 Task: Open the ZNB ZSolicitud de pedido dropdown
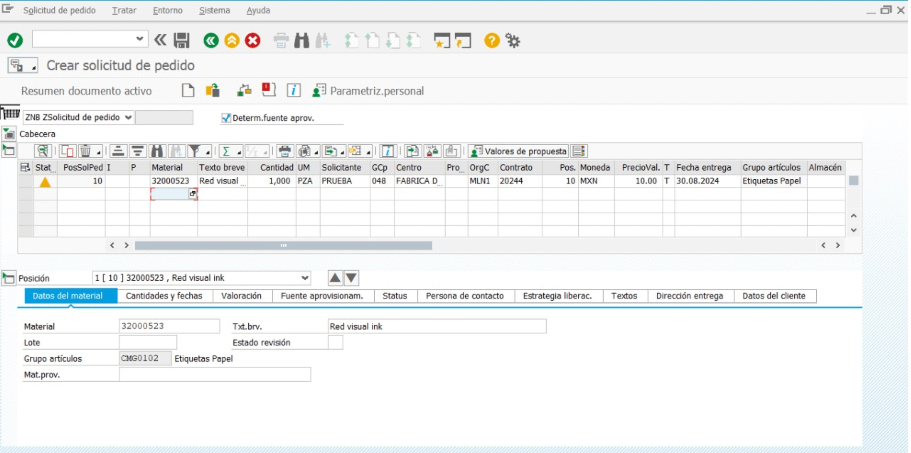(127, 118)
